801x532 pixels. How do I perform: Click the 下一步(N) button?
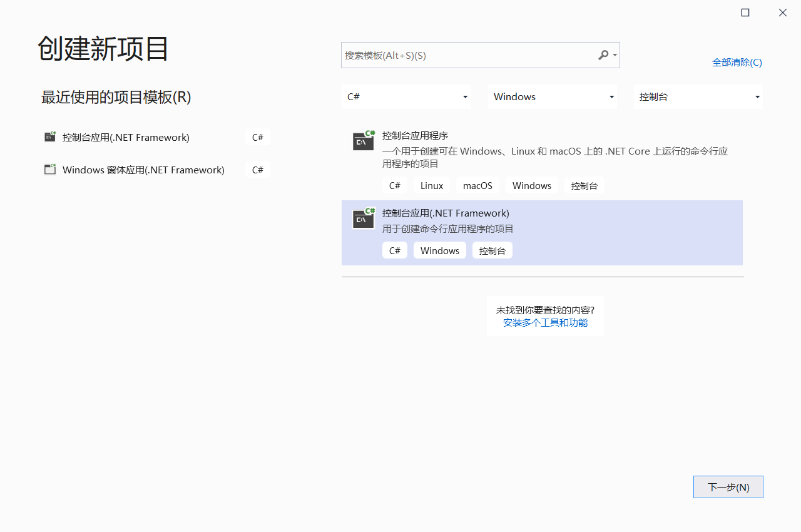[x=728, y=487]
